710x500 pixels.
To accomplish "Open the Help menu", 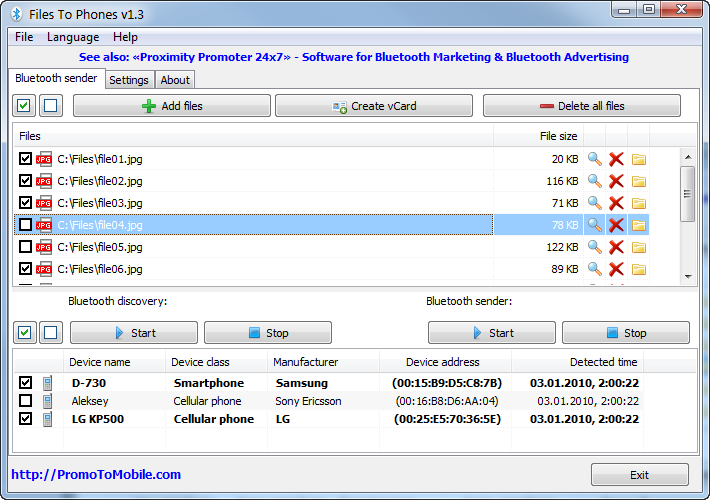I will click(x=125, y=37).
